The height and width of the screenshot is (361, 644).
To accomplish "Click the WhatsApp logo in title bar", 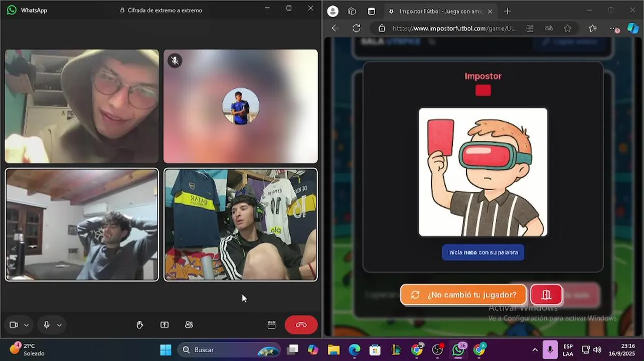I will tap(12, 10).
